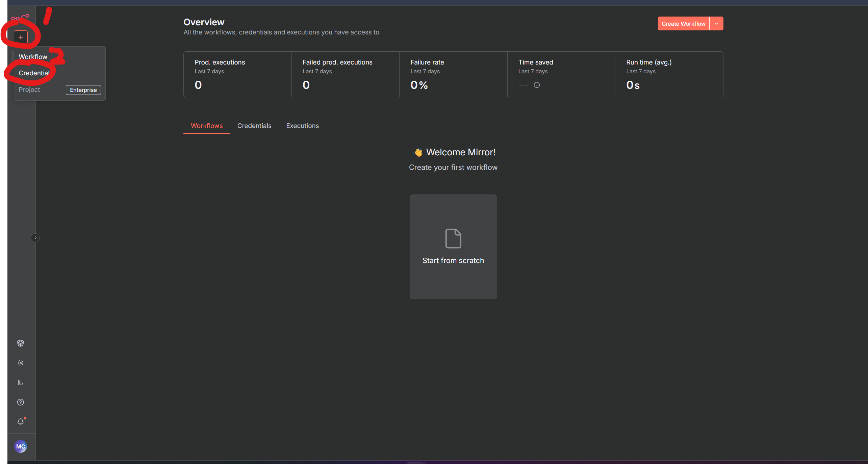Switch to the Credentials tab
Screen dimensions: 868x464
click(x=254, y=126)
